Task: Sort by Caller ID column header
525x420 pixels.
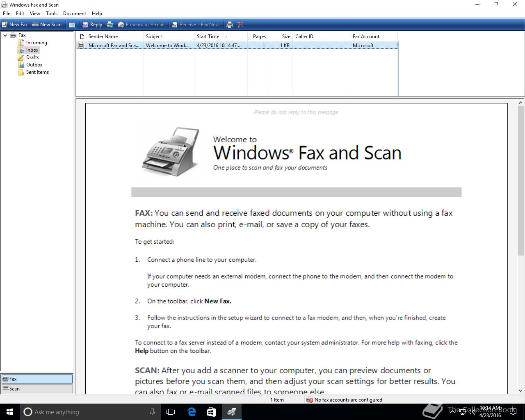Action: pos(321,37)
